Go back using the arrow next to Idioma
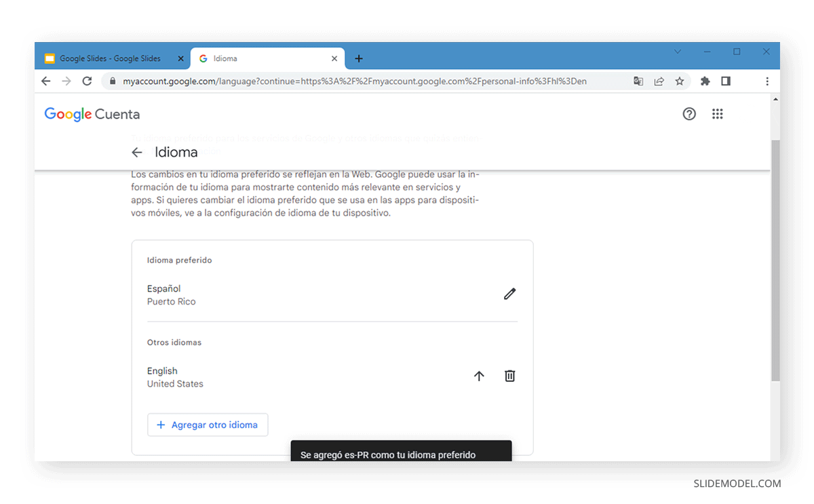 click(x=137, y=152)
